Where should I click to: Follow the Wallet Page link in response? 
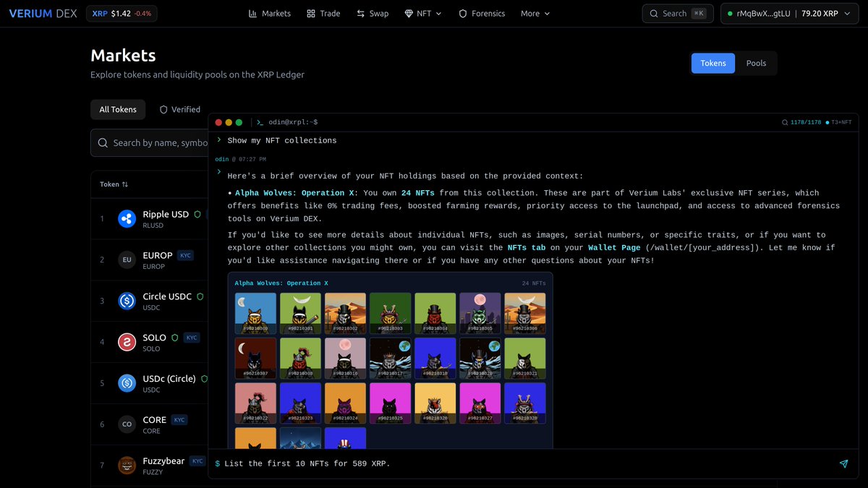613,247
